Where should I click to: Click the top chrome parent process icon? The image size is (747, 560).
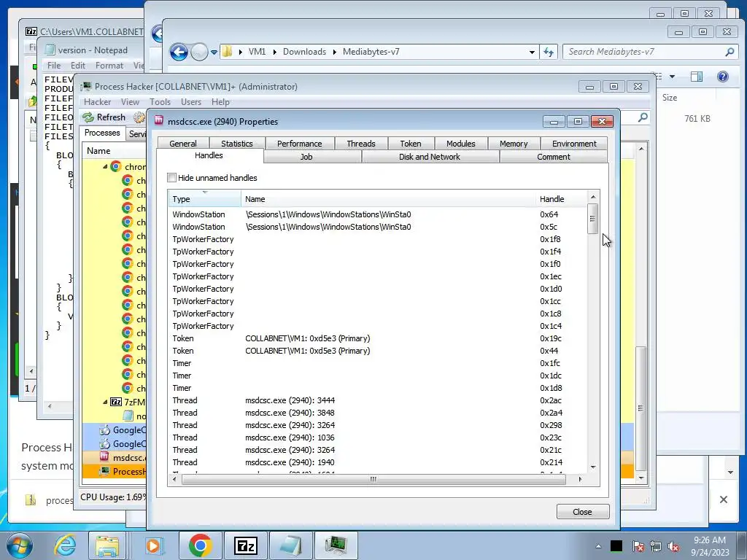coord(116,166)
